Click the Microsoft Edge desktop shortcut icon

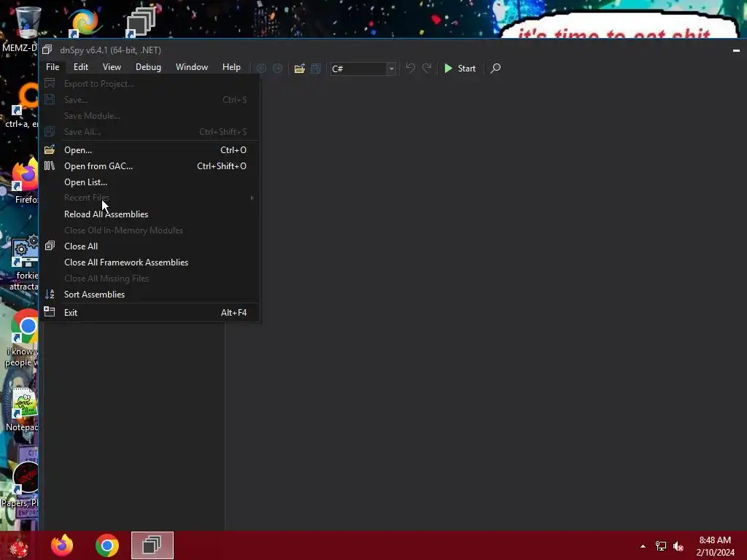(84, 22)
